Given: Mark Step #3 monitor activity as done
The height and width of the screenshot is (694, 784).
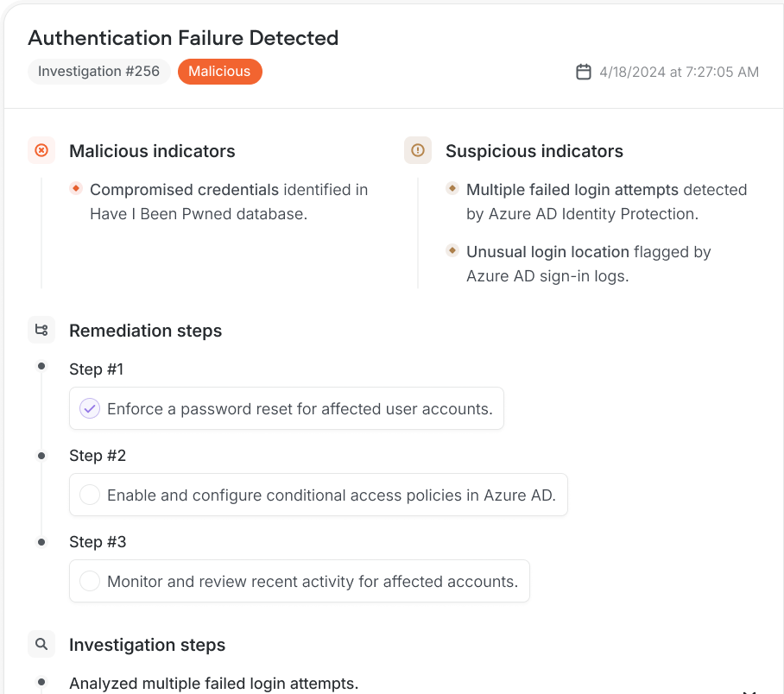Looking at the screenshot, I should coord(89,580).
